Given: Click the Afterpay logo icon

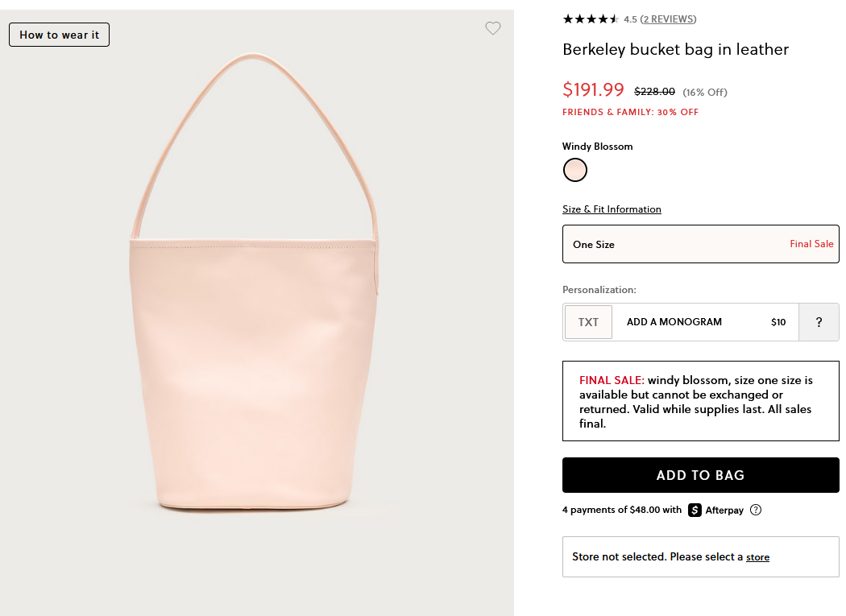Looking at the screenshot, I should point(695,510).
